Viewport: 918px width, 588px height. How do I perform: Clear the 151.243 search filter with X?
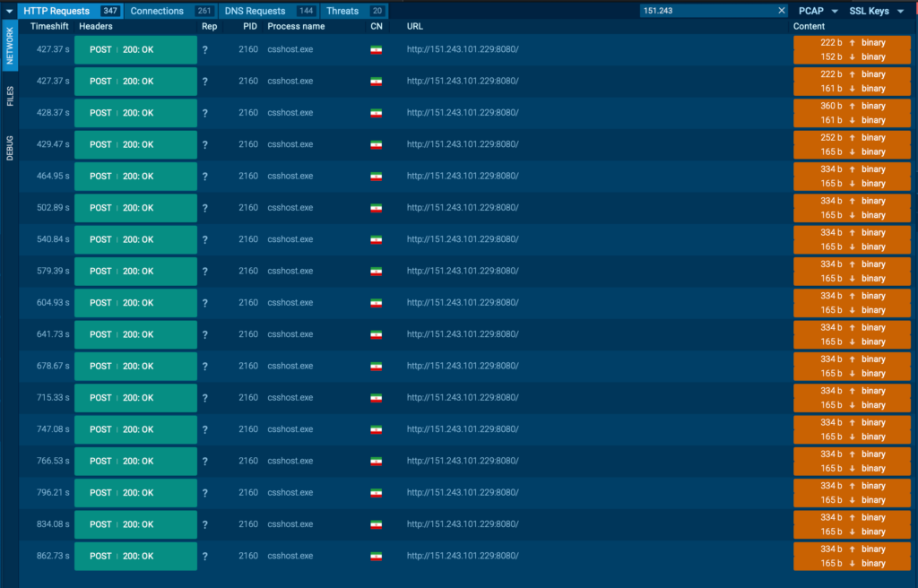[781, 11]
